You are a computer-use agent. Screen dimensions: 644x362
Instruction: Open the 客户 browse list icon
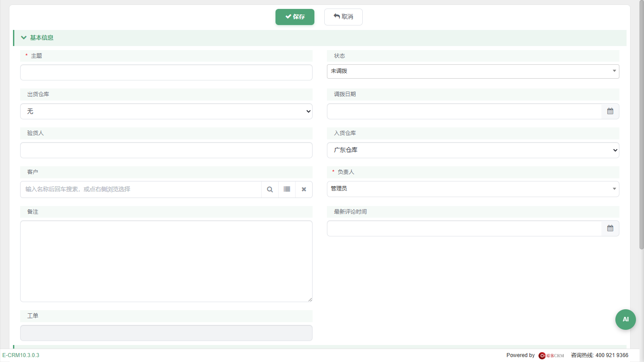point(287,189)
